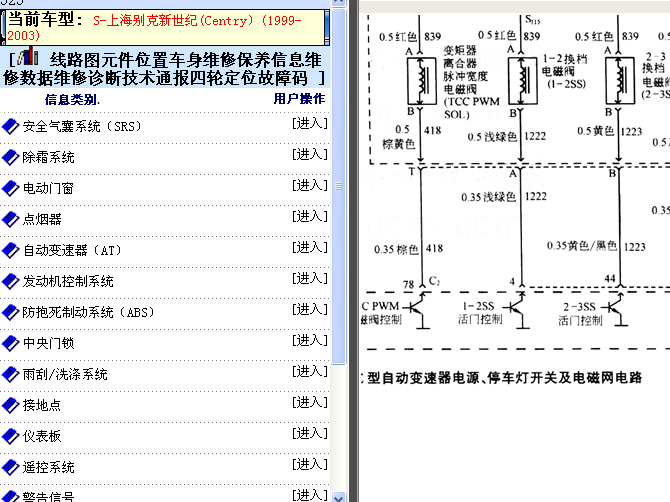Enter the 自动变速器（AT） section via [进入]
Image resolution: width=670 pixels, height=502 pixels.
pos(310,247)
